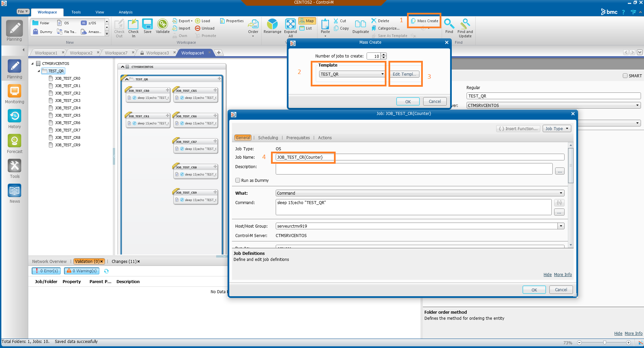Click Insert Function... button
The height and width of the screenshot is (348, 644).
(518, 128)
